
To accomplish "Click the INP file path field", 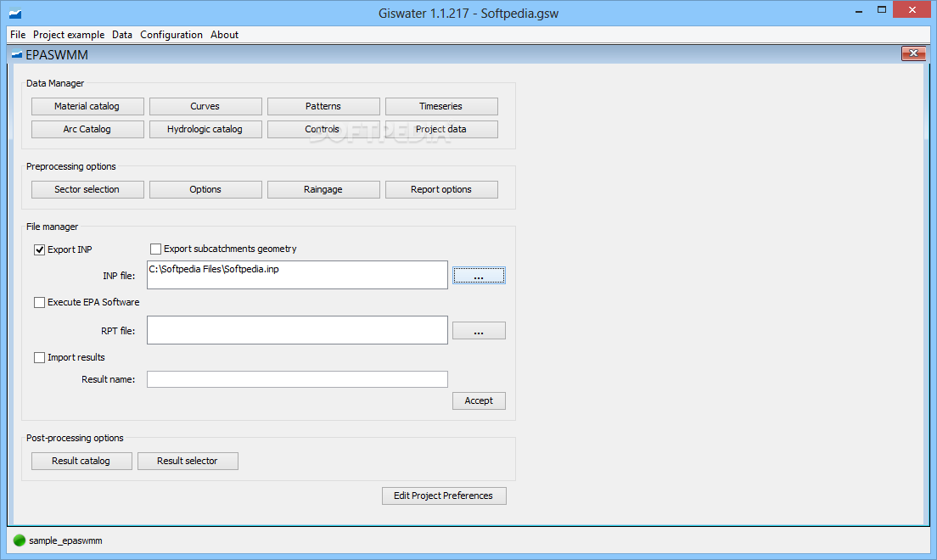I will click(297, 275).
